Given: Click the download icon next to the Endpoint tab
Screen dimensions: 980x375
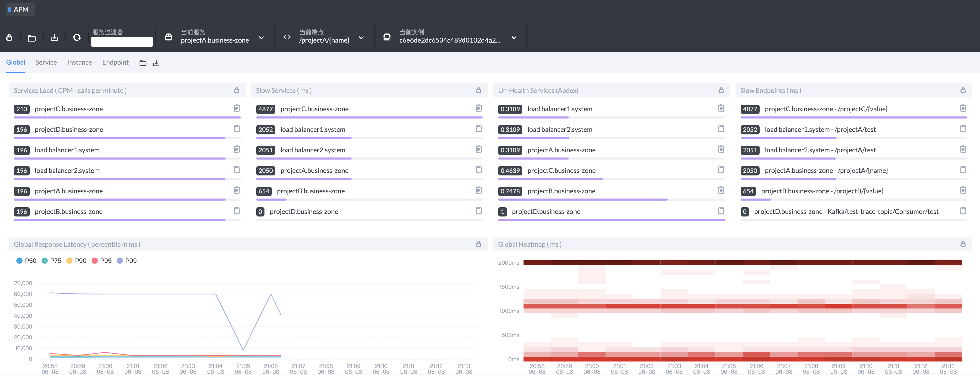Looking at the screenshot, I should (x=156, y=63).
